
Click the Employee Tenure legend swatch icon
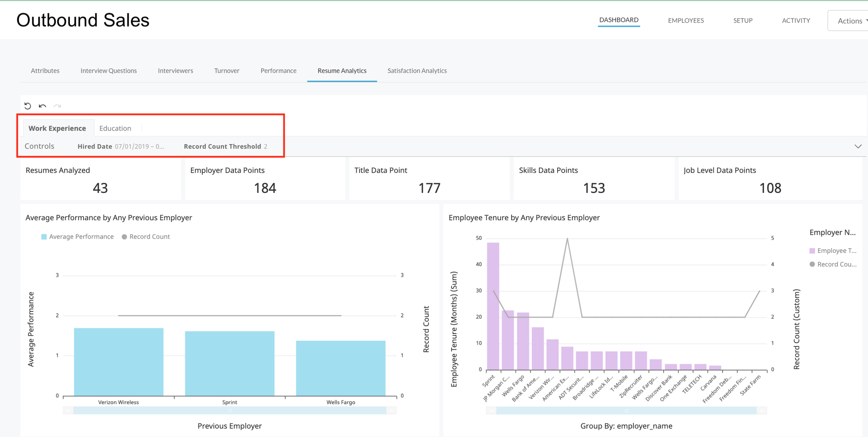pos(812,250)
